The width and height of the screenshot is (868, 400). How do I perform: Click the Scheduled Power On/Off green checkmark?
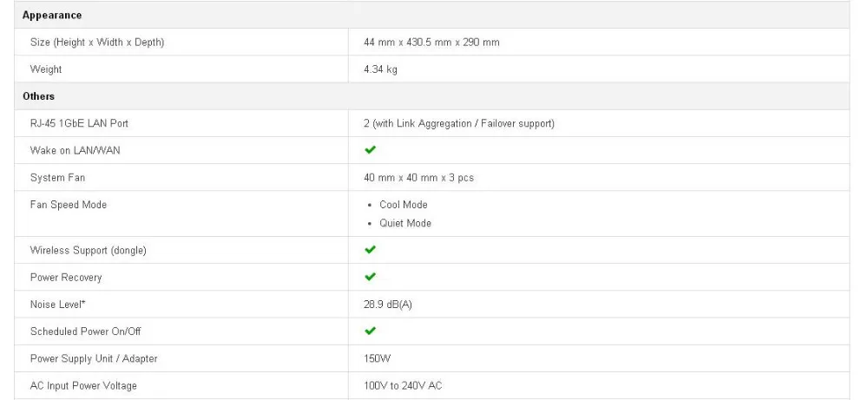click(x=371, y=331)
